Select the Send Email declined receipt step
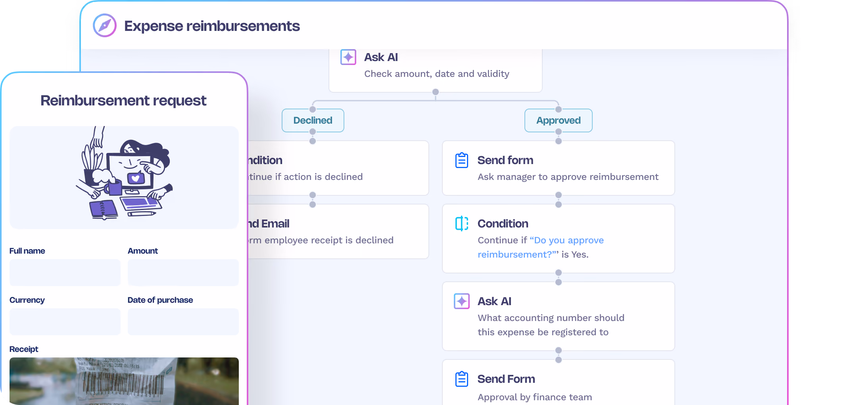 (x=338, y=231)
